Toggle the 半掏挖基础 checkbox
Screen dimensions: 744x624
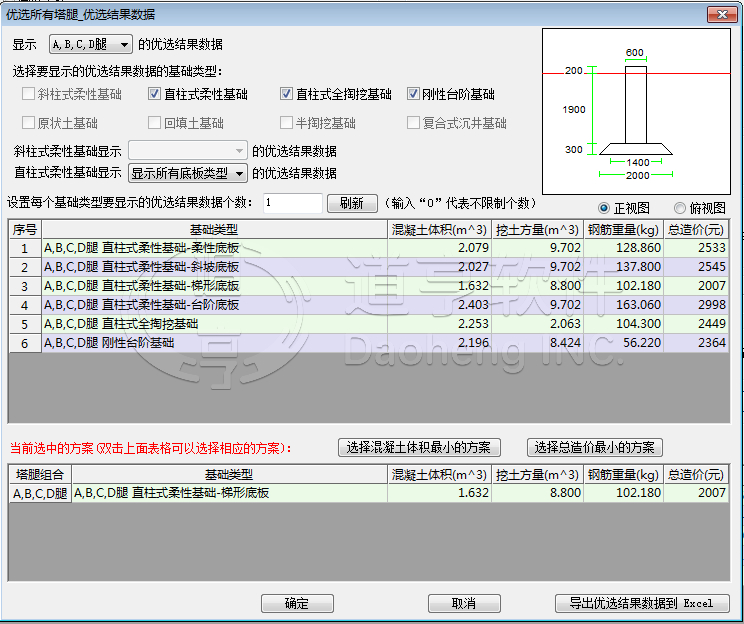[286, 122]
